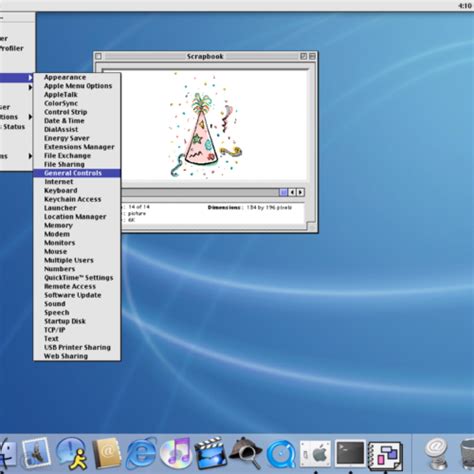Choose TCP/IP control panel

[x=77, y=330]
